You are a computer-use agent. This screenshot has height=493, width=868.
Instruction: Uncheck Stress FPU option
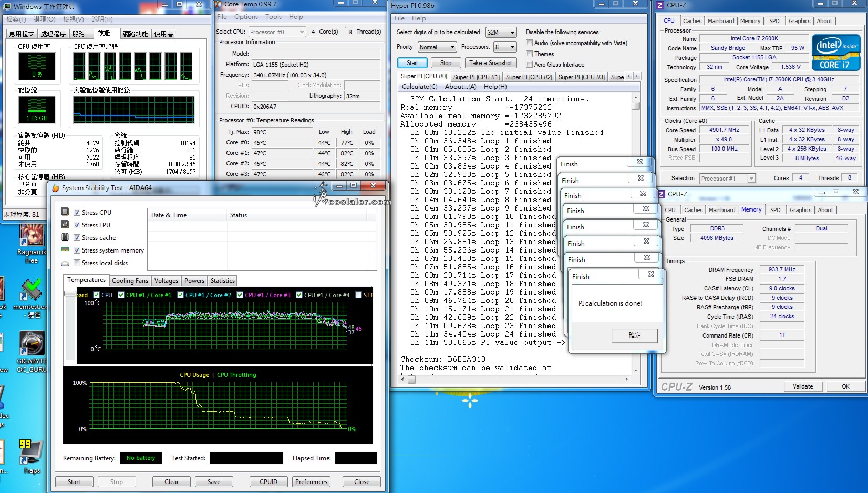coord(77,225)
